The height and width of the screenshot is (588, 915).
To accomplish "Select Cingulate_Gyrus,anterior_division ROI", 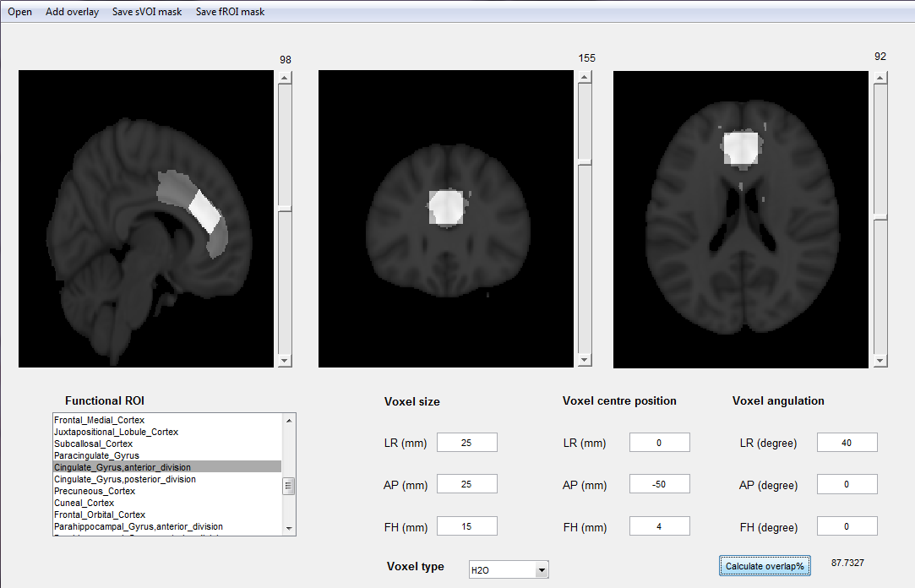I will click(x=167, y=467).
